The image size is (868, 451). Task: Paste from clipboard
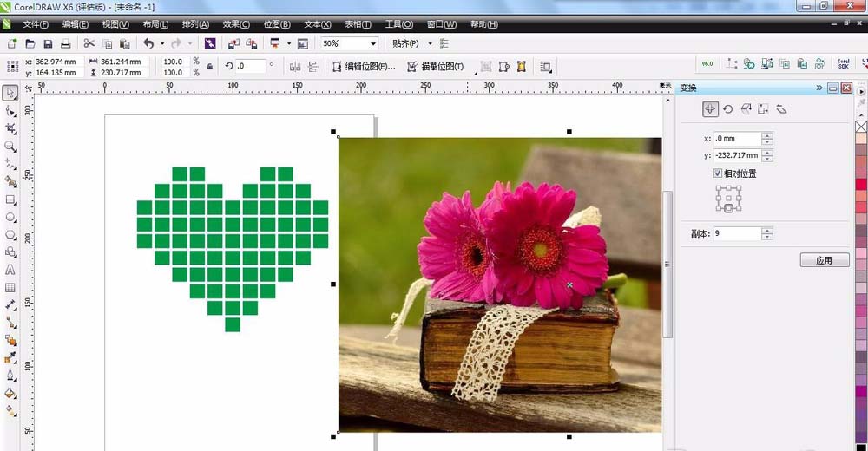(124, 43)
